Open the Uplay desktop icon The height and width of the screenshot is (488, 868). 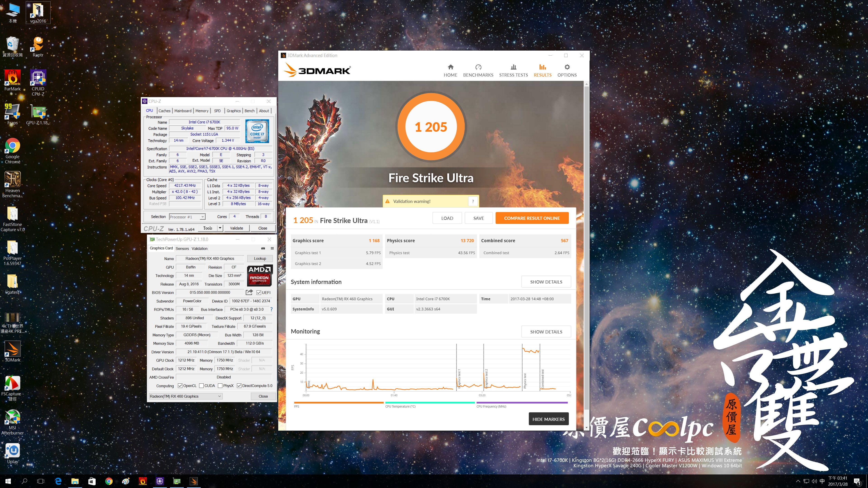pyautogui.click(x=12, y=453)
